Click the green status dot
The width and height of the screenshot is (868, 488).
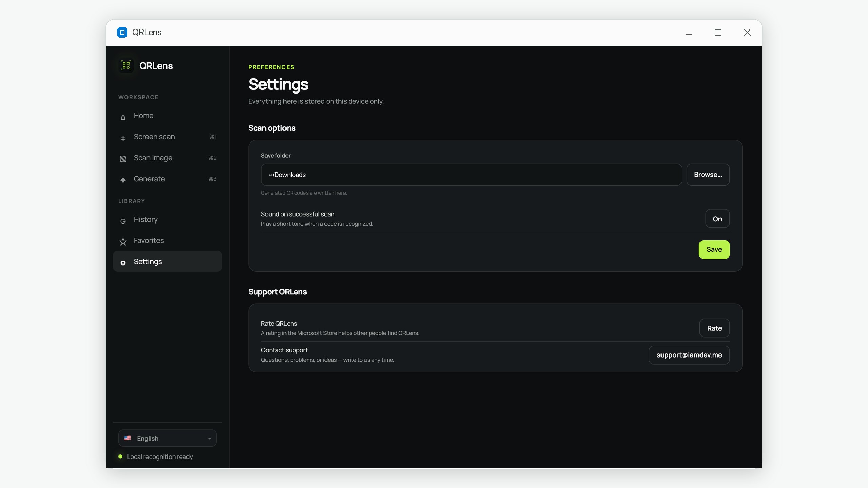click(120, 456)
